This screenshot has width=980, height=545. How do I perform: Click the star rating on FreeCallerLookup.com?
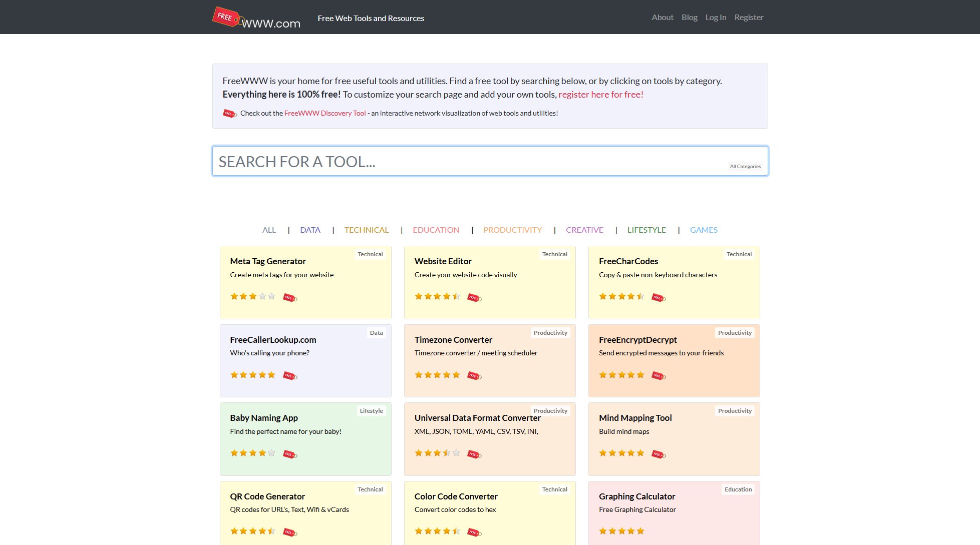[x=252, y=375]
